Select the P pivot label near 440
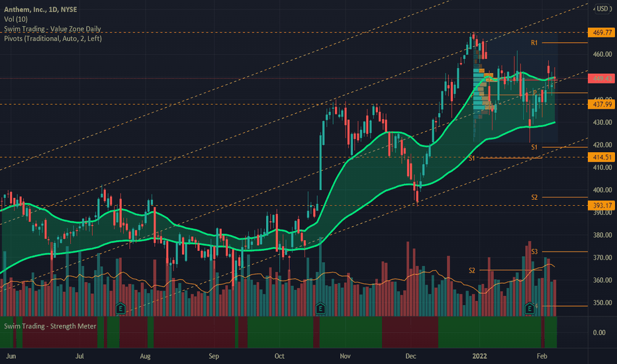 click(535, 93)
